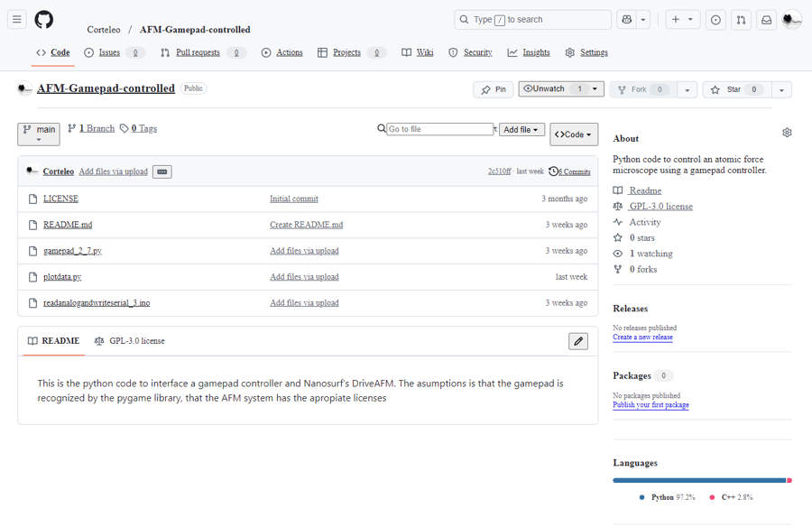Open the Python 97.2% language link
This screenshot has width=812, height=527.
click(667, 497)
